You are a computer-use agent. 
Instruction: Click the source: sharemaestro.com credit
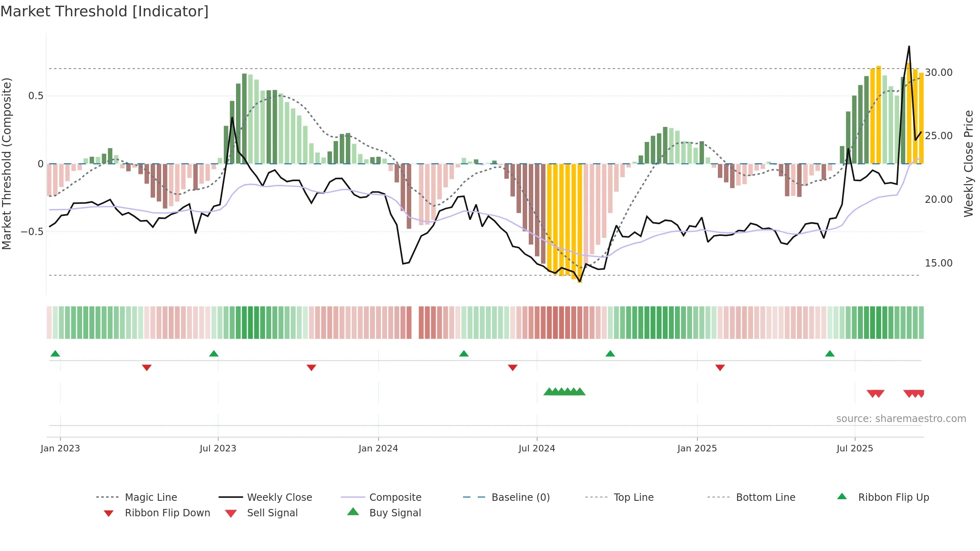pos(901,419)
